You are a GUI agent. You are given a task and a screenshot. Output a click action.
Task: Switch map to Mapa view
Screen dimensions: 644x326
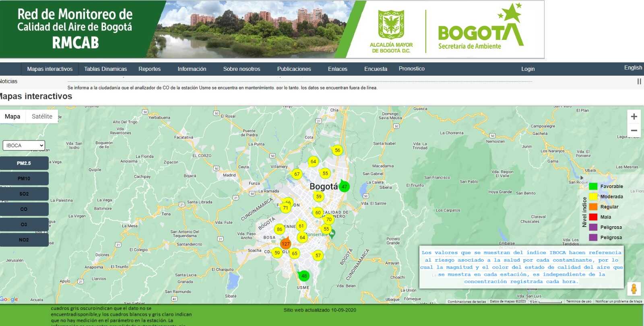(12, 116)
